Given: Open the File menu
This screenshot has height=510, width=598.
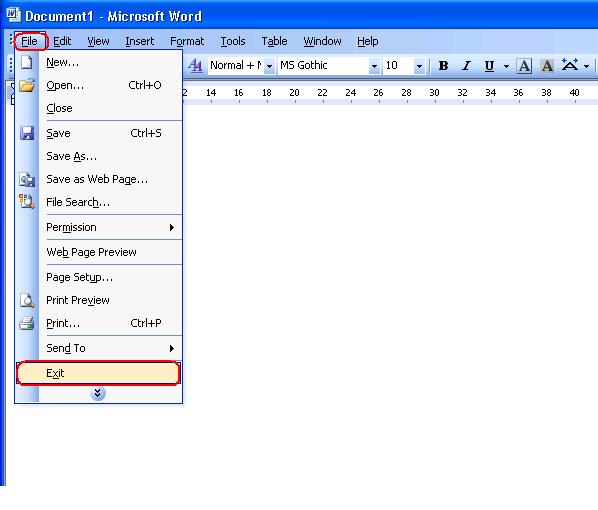Looking at the screenshot, I should coord(29,41).
